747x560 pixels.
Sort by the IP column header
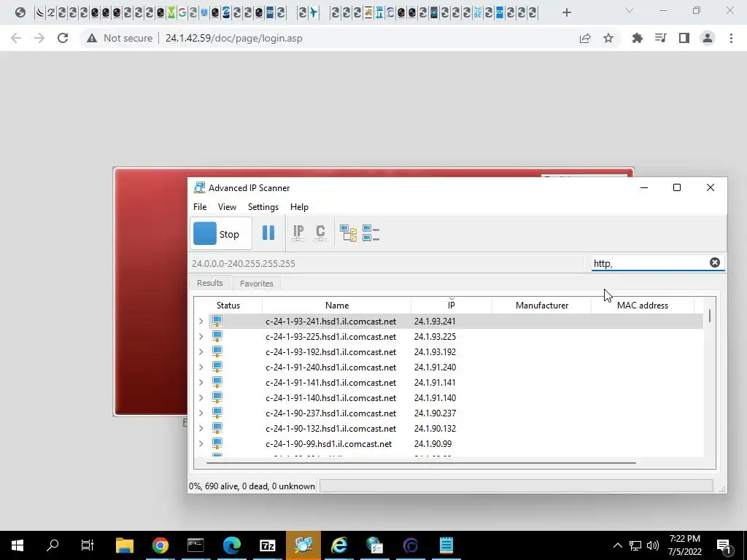(x=451, y=306)
